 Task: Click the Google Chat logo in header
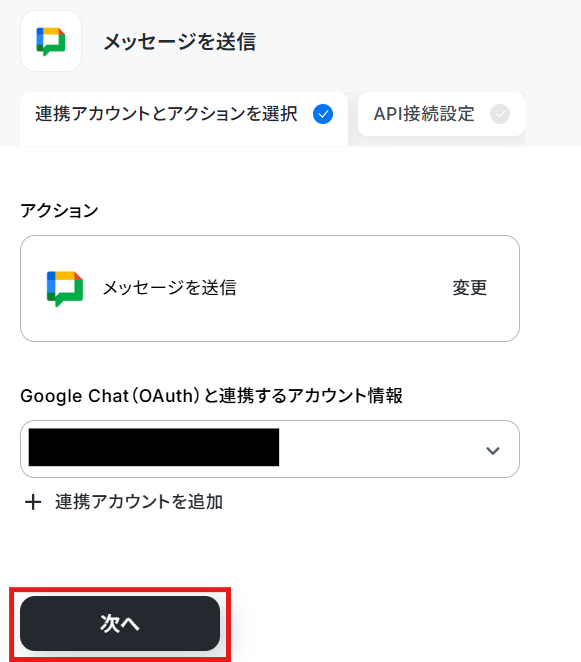click(x=51, y=41)
